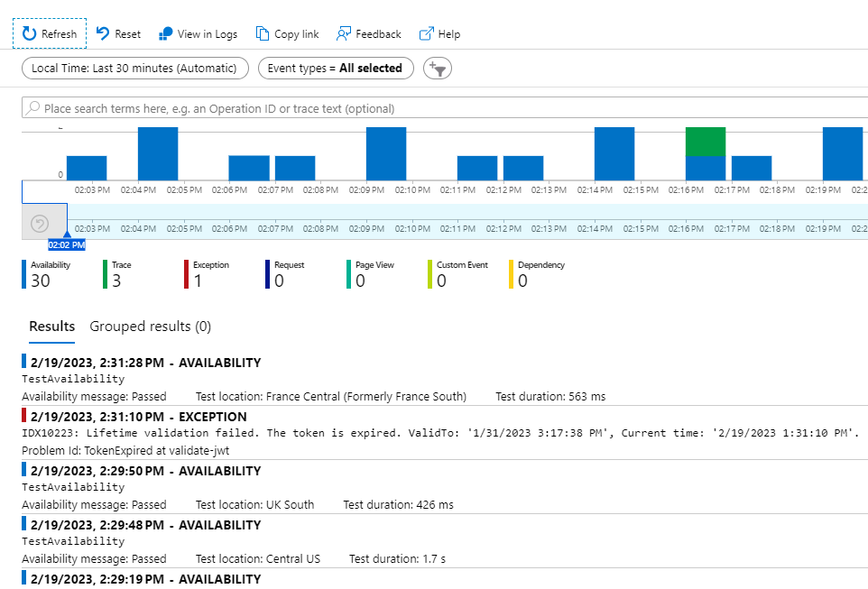868x589 pixels.
Task: Select 'Test location: UK South' text
Action: (x=254, y=505)
